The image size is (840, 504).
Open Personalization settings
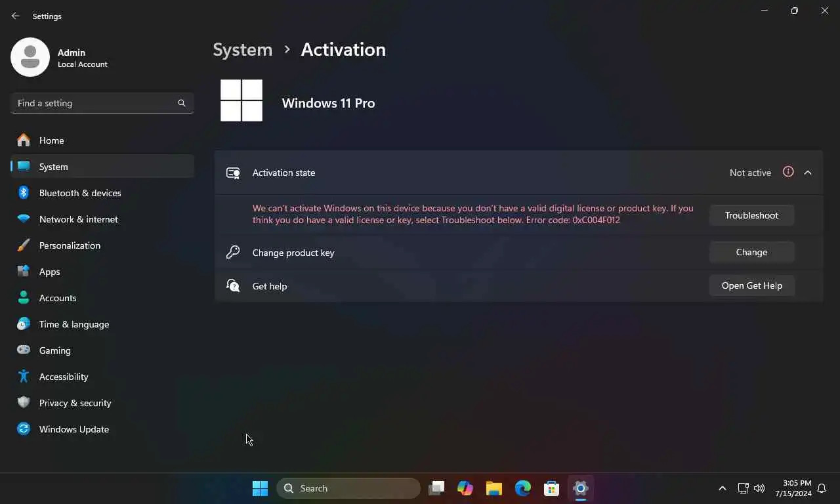(x=102, y=245)
